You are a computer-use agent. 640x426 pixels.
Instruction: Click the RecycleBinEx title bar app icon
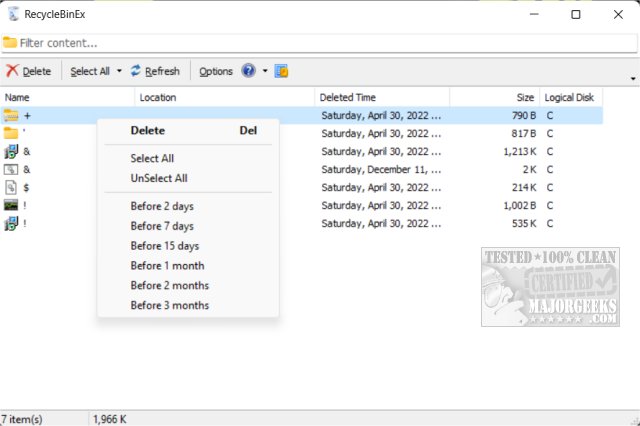click(13, 14)
